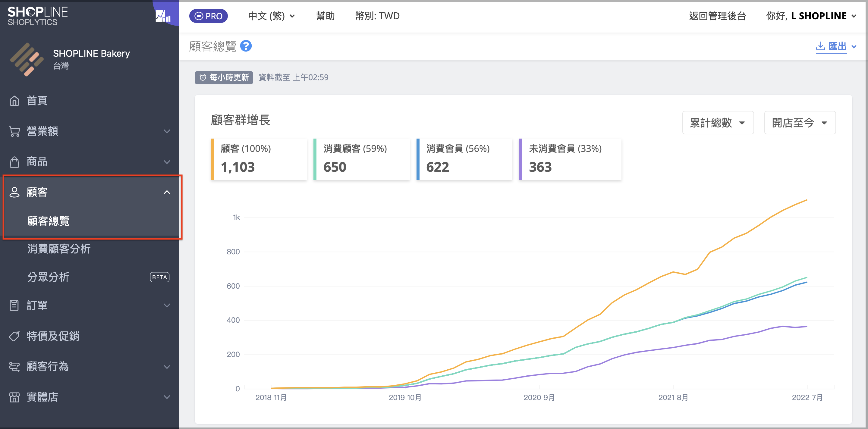Click the SHOPLINE Bakery store logo
868x429 pixels.
27,59
